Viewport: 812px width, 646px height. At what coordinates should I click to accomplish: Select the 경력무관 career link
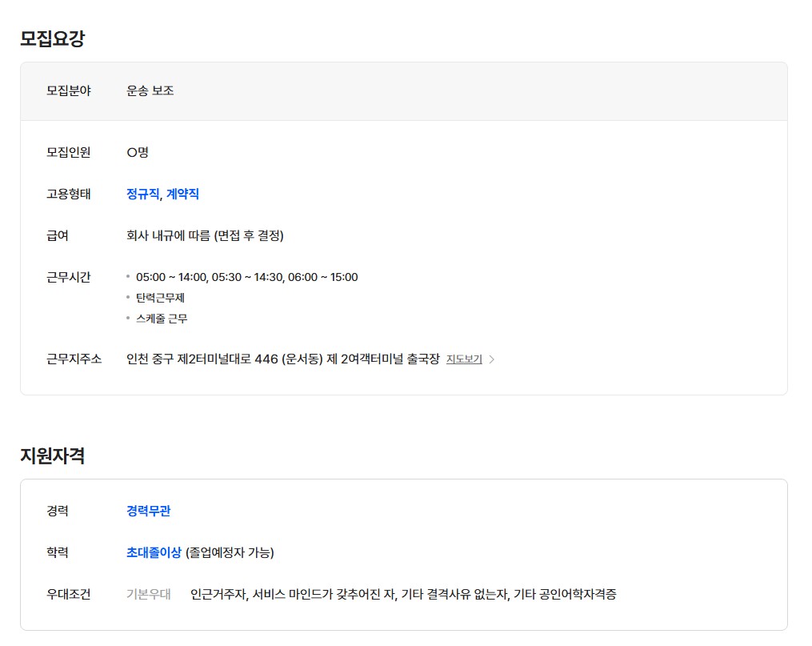coord(148,511)
